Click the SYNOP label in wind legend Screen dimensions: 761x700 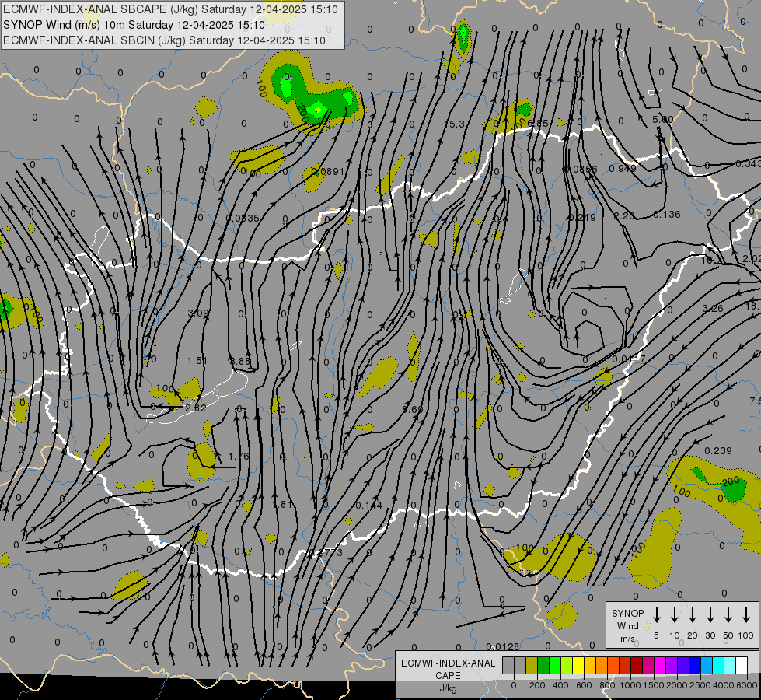pos(627,613)
